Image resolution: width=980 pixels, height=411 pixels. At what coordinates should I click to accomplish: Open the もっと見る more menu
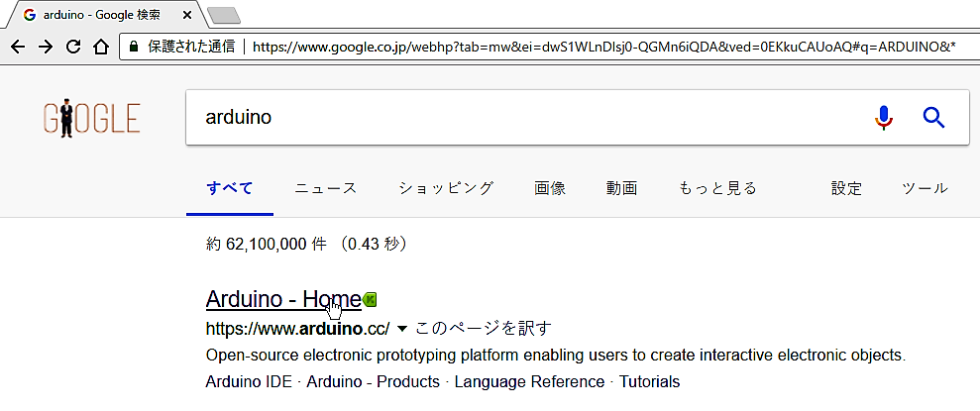pyautogui.click(x=717, y=188)
